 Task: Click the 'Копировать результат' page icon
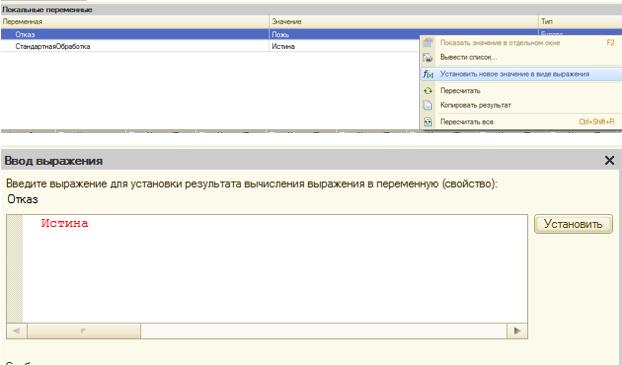428,105
